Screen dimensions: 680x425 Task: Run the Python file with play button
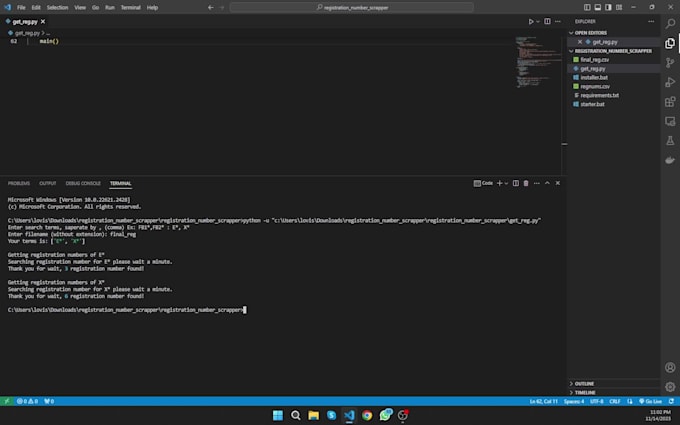tap(531, 21)
